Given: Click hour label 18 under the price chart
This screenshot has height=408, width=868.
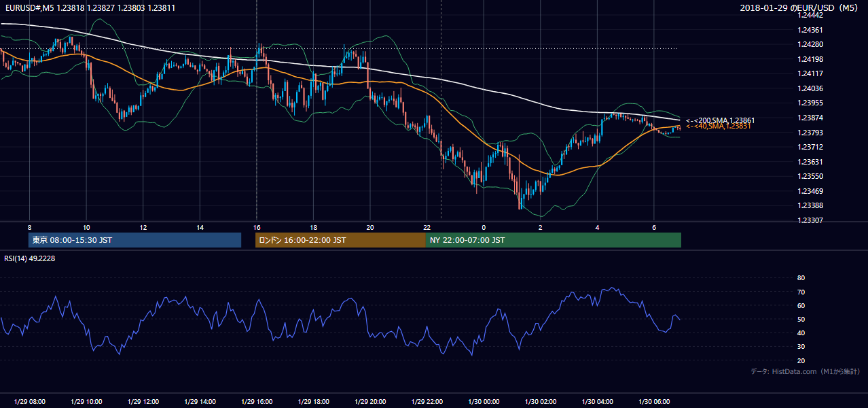Looking at the screenshot, I should (x=313, y=227).
